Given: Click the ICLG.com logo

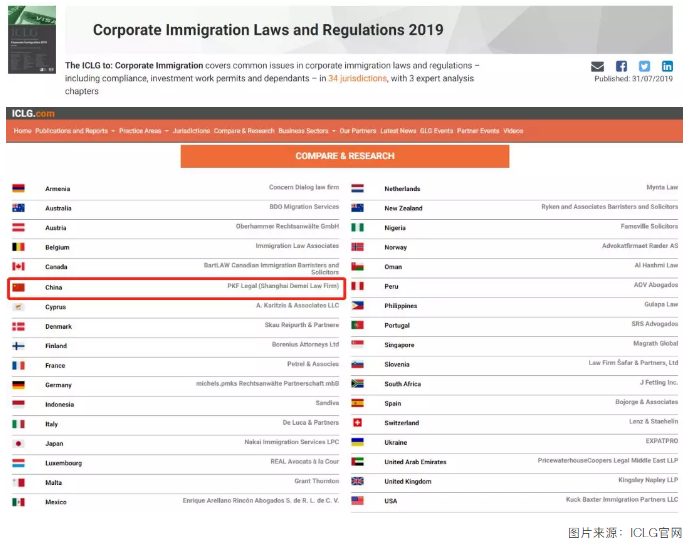Looking at the screenshot, I should click(33, 114).
